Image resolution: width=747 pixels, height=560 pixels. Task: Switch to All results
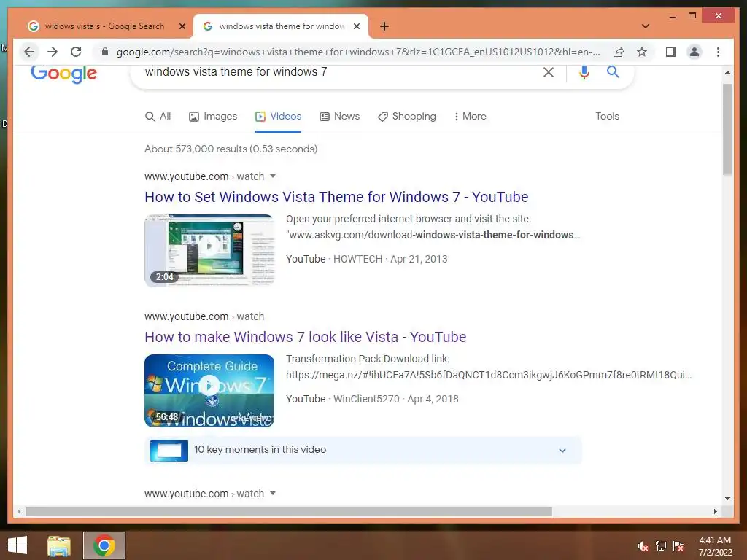158,116
